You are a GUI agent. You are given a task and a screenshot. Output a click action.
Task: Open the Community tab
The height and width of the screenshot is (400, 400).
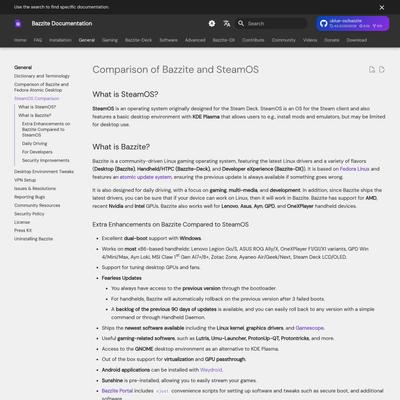click(x=283, y=40)
